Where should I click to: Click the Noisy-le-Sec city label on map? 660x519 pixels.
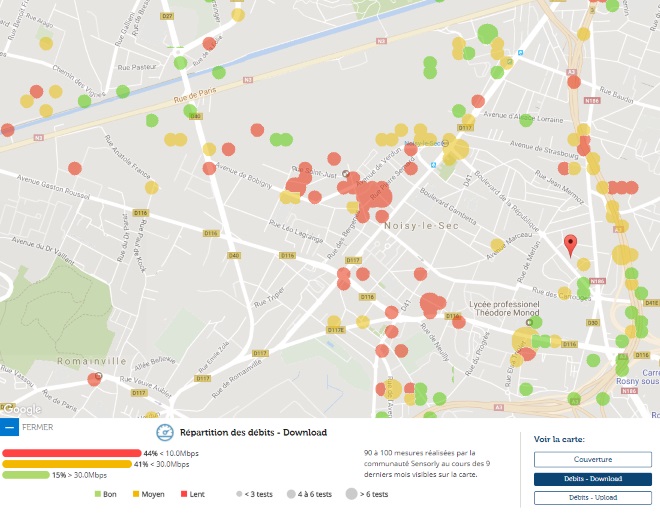click(414, 227)
